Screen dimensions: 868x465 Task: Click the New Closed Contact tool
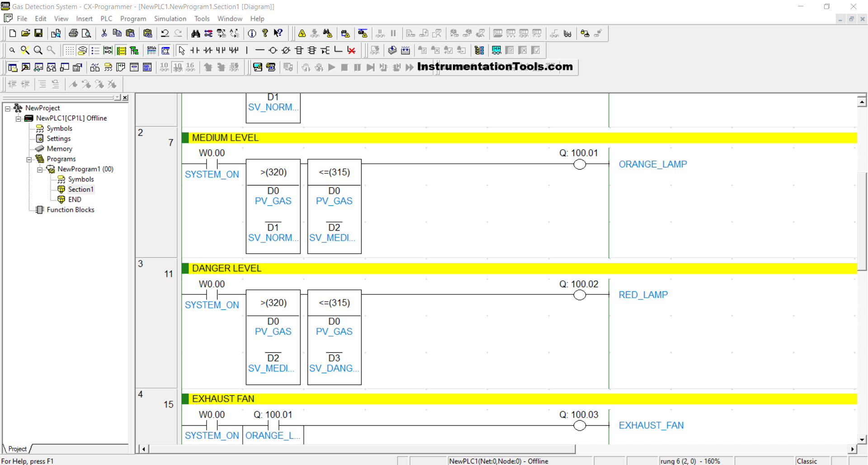coord(208,50)
